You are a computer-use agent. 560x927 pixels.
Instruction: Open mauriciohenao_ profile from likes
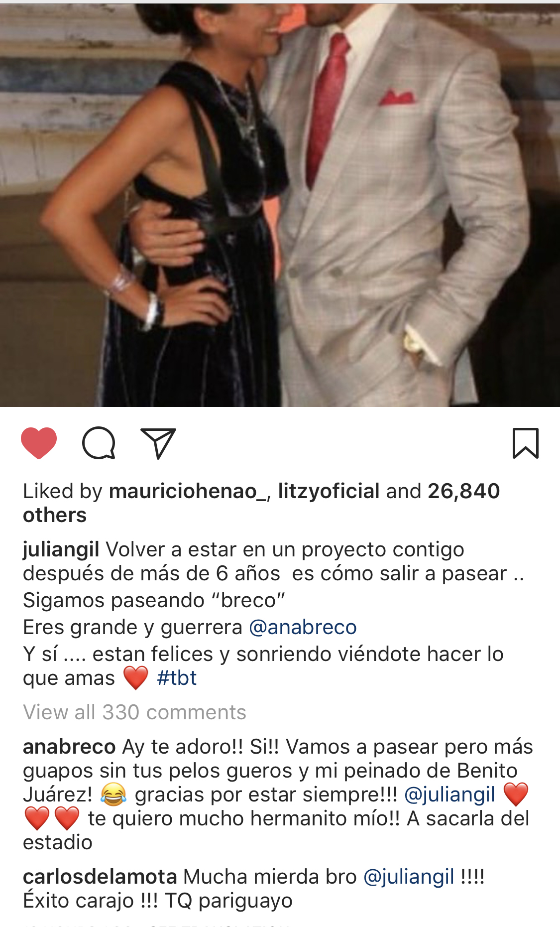pyautogui.click(x=188, y=491)
